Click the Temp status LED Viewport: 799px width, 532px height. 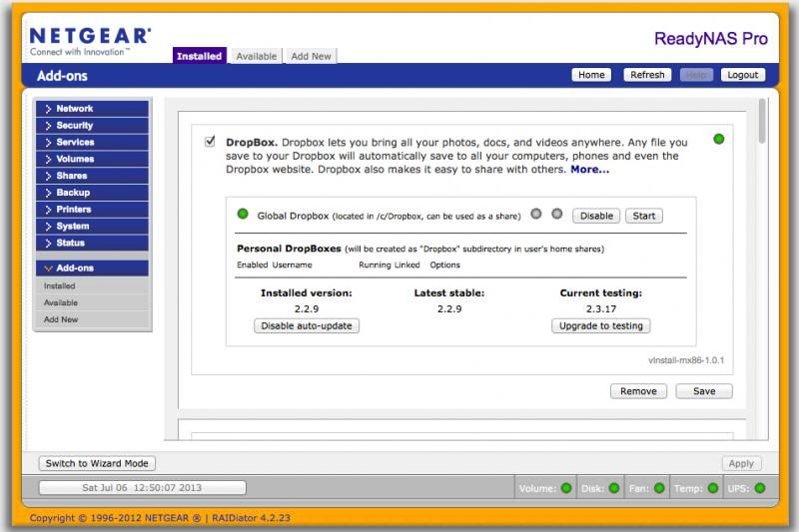tap(713, 488)
